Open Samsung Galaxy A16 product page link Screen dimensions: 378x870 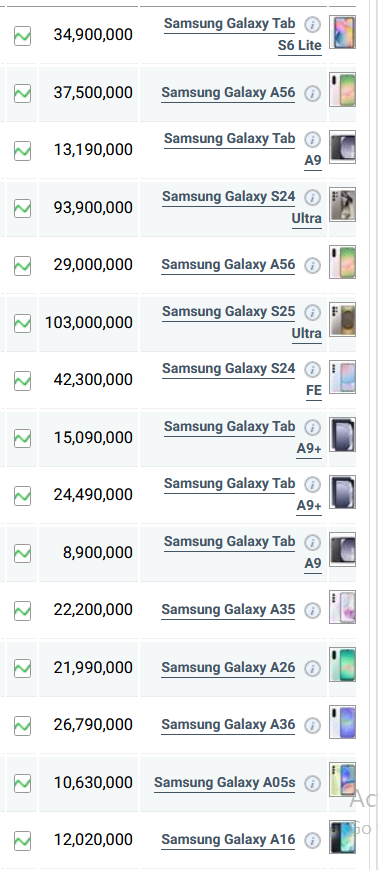(228, 839)
